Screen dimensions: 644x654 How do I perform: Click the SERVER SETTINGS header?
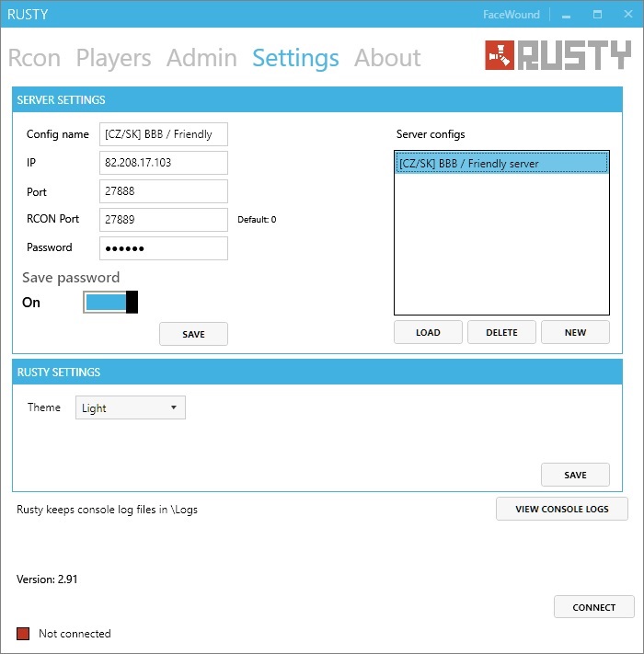317,99
